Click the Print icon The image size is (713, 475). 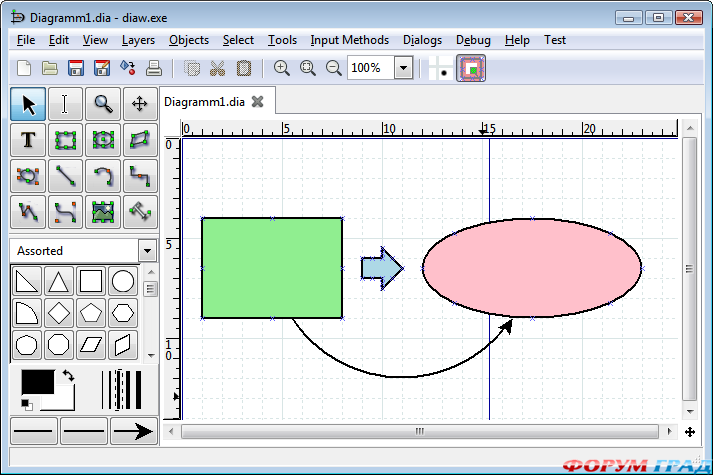click(154, 68)
